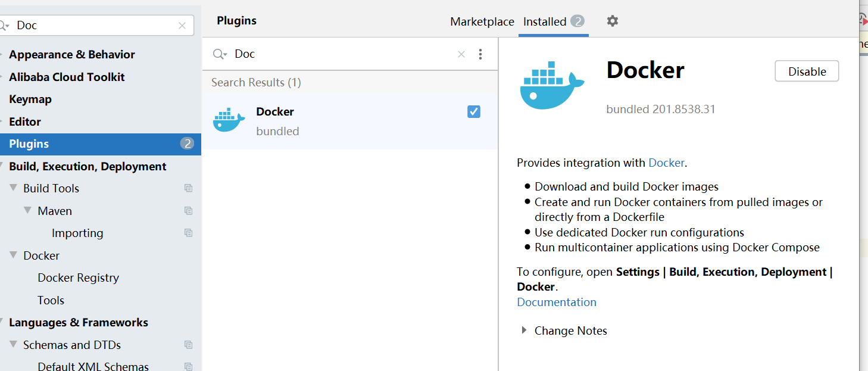Viewport: 868px width, 371px height.
Task: Click the three-dot options icon in plugin search
Action: [x=480, y=54]
